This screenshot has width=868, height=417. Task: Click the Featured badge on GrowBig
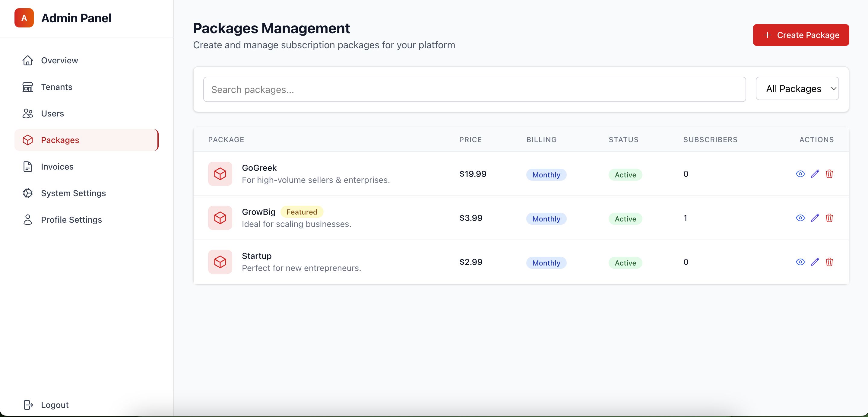click(302, 212)
